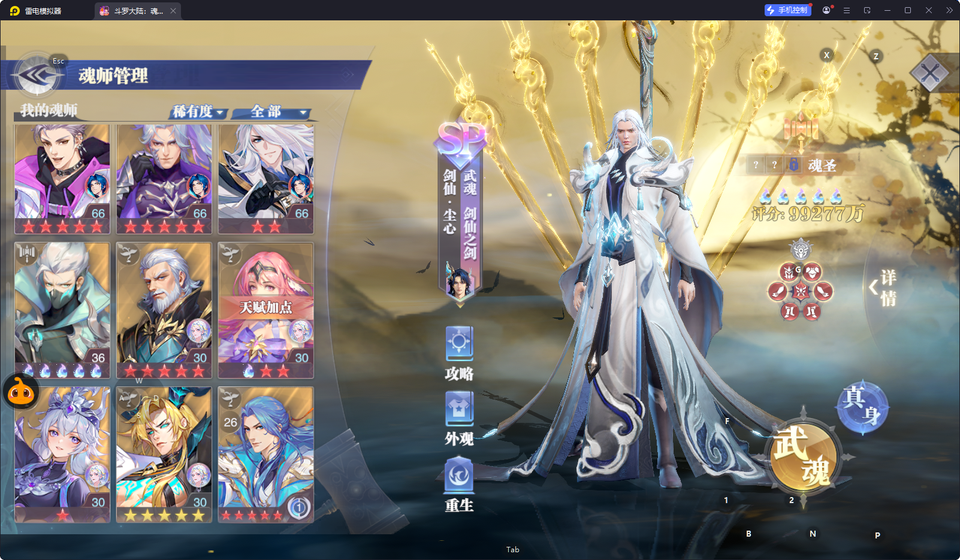The image size is (960, 560).
Task: Tap the helmet equipment slot
Action: point(789,273)
